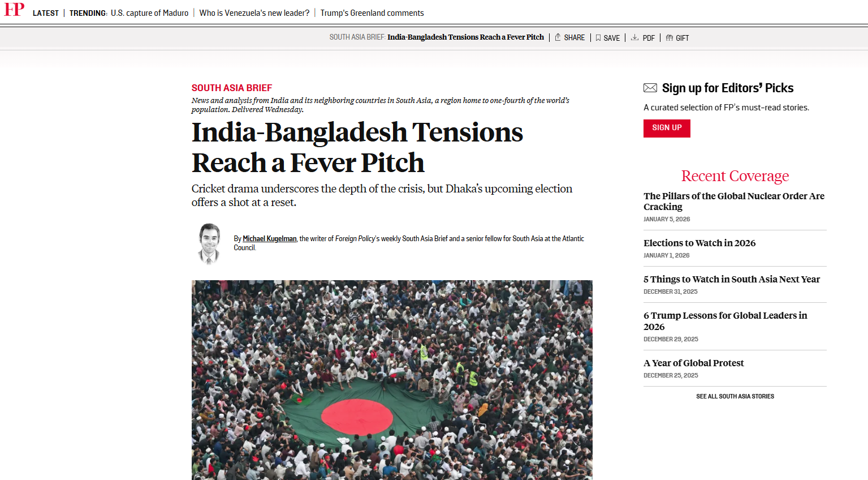Open 'Who is Venezuela's new leader?' trending link
The height and width of the screenshot is (480, 868).
(254, 13)
